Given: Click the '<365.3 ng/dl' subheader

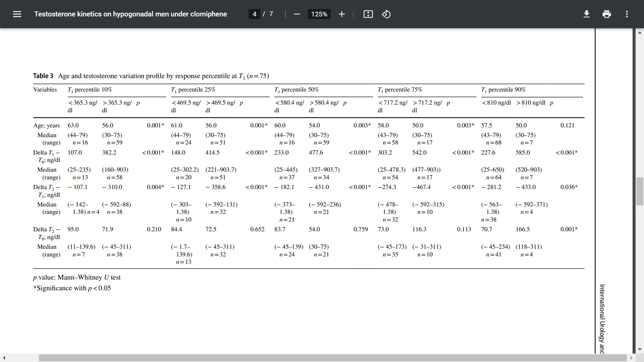Looking at the screenshot, I should click(x=83, y=106).
